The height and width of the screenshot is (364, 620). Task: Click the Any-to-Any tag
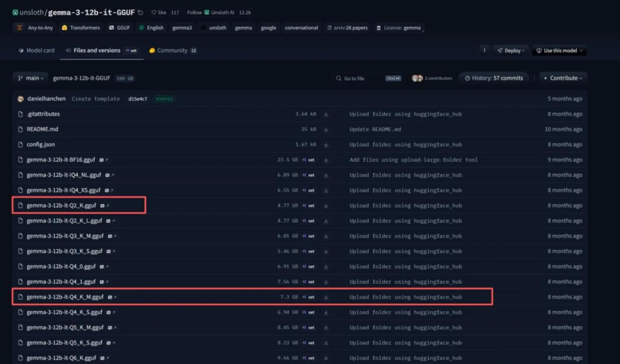coord(35,28)
